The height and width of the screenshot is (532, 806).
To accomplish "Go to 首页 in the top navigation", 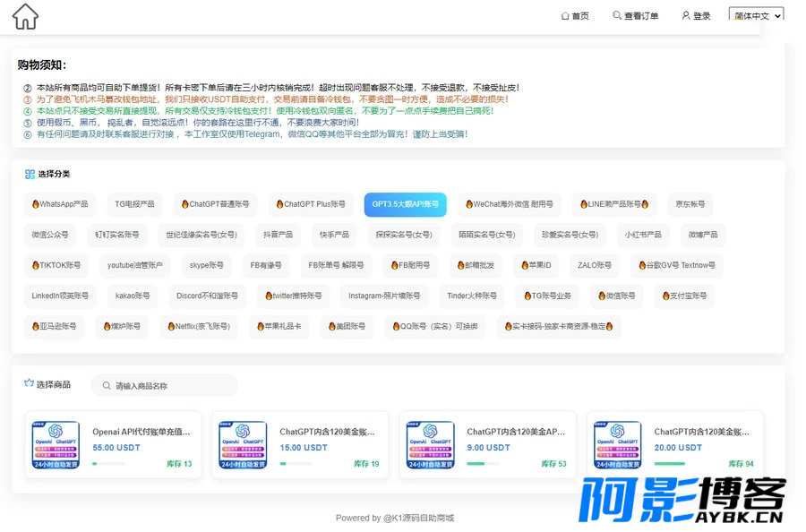I will coord(580,16).
